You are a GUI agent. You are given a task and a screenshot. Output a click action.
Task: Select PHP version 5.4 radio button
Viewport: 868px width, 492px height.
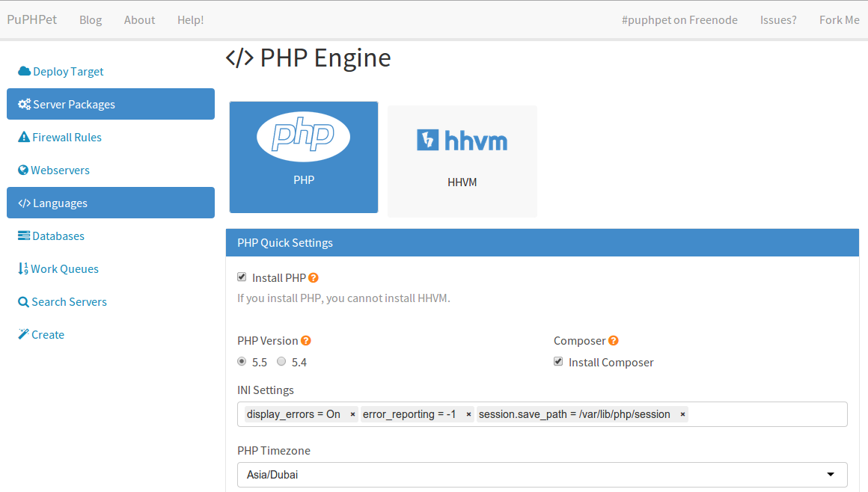click(x=281, y=361)
